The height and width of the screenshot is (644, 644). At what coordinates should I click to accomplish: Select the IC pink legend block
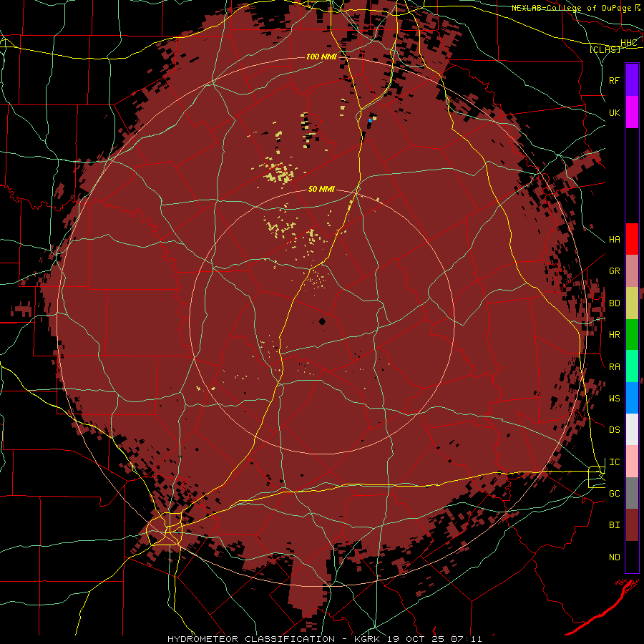pos(632,462)
